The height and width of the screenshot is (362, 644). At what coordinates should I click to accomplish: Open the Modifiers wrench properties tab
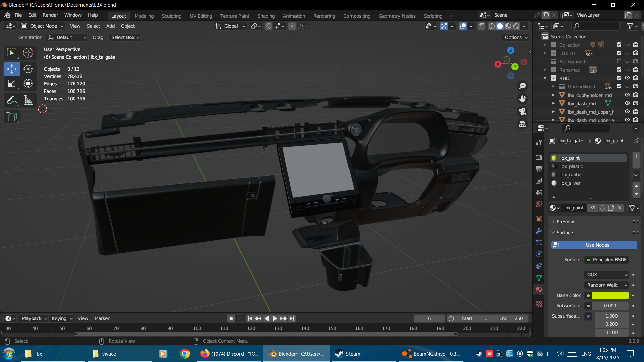coord(539,231)
